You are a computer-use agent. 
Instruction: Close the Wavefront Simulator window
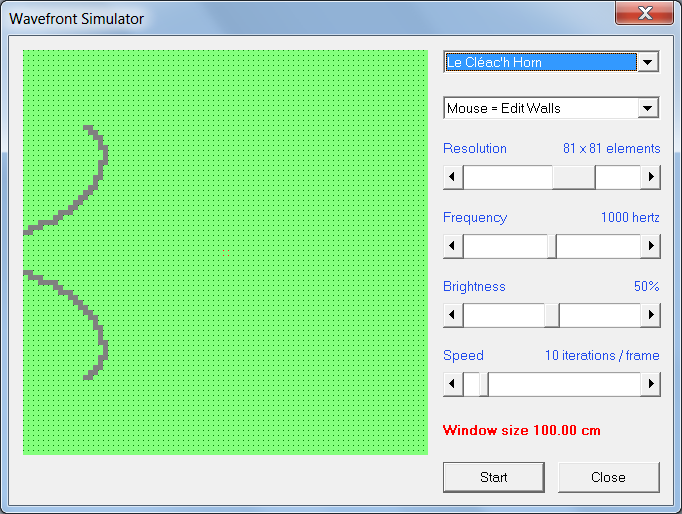pos(645,13)
